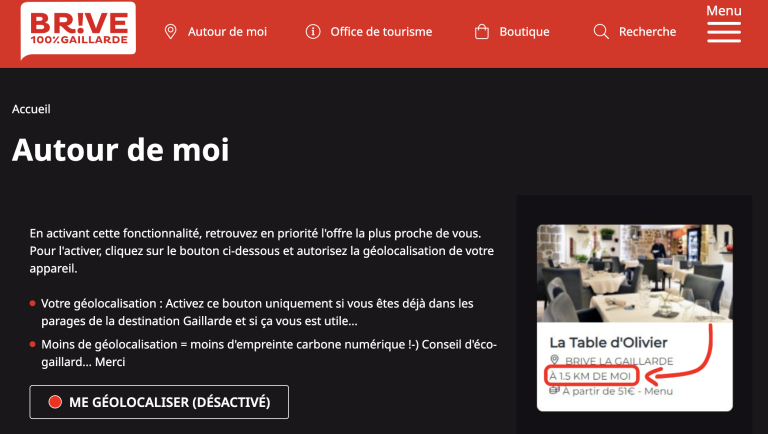Go to 'Office de tourisme' in navigation

(381, 32)
